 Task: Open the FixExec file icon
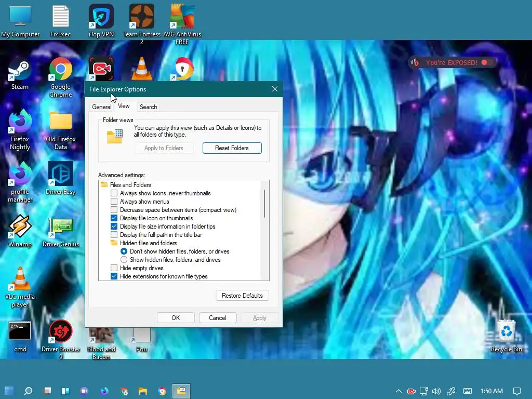coord(60,21)
